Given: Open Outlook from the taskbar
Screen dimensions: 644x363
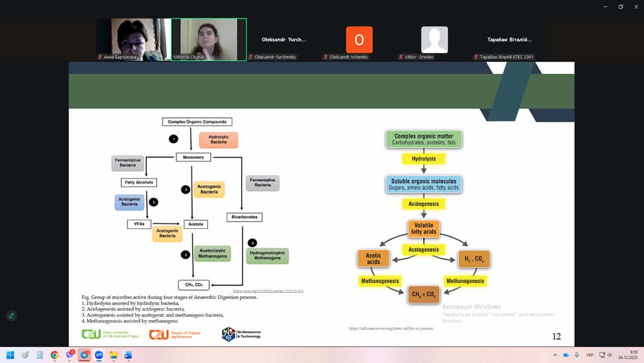Looking at the screenshot, I should pyautogui.click(x=128, y=355).
